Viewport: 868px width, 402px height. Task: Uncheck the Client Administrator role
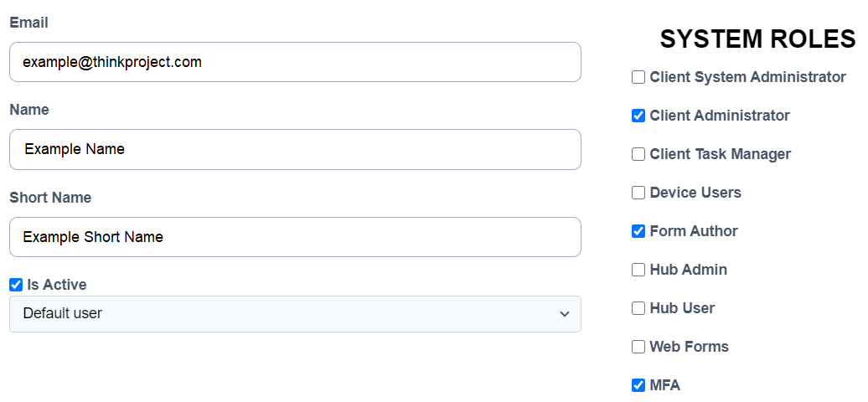[x=638, y=116]
